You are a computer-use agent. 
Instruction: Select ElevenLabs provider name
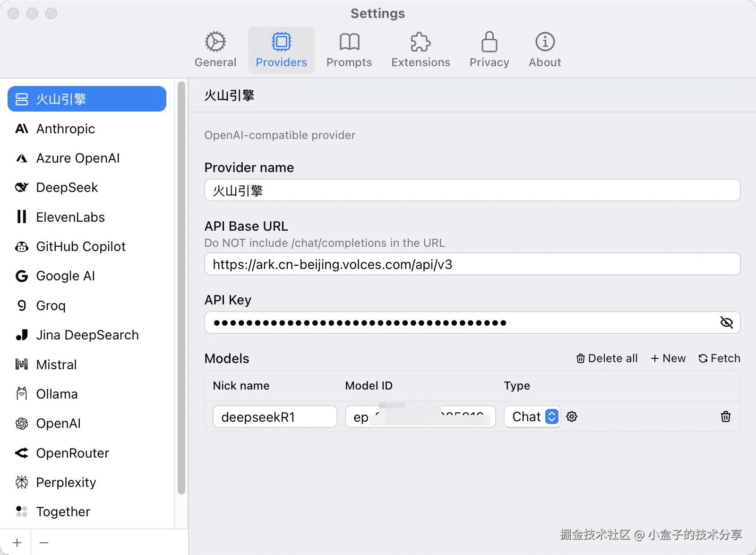point(70,217)
